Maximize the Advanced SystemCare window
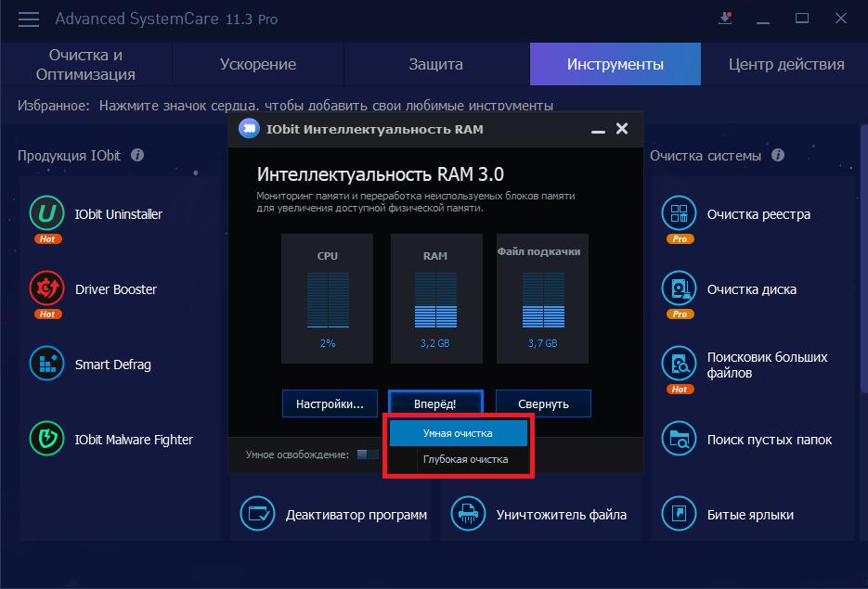The image size is (868, 589). [802, 19]
